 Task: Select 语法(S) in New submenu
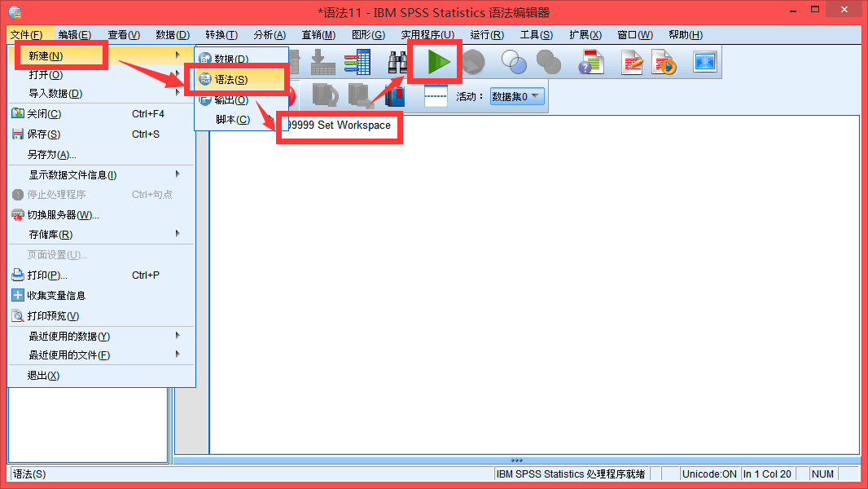click(x=241, y=79)
